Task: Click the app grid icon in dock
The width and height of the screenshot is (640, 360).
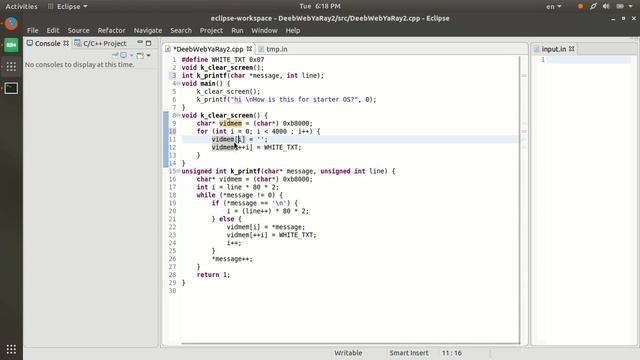Action: 11,67
